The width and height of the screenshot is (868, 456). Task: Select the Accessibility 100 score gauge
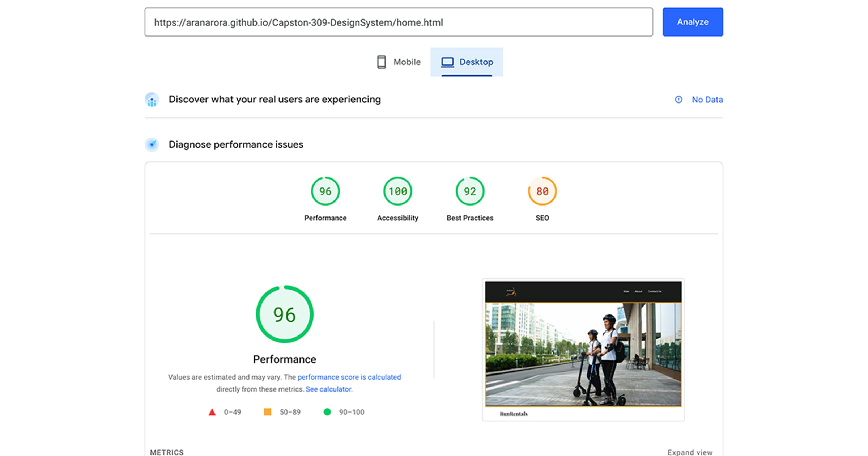pos(397,191)
